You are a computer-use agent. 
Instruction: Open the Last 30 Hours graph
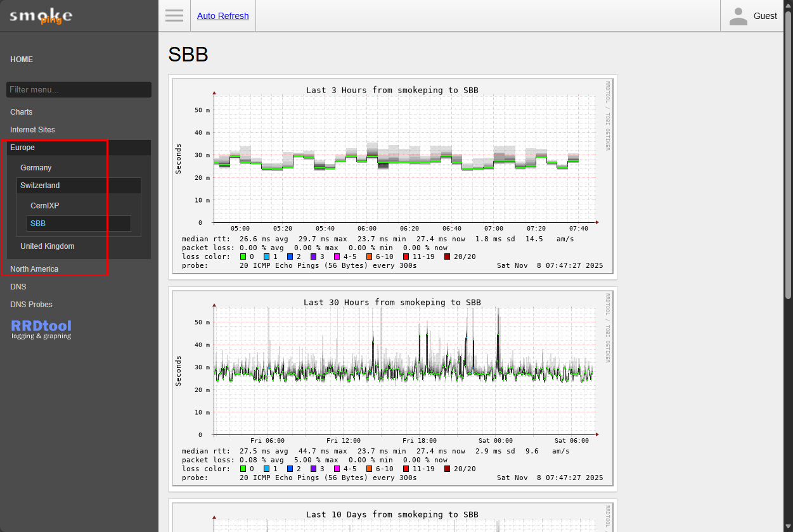(x=392, y=389)
